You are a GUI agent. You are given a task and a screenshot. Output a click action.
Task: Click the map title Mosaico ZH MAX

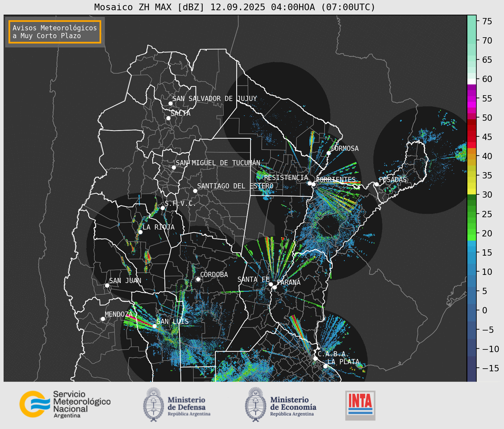click(x=235, y=7)
